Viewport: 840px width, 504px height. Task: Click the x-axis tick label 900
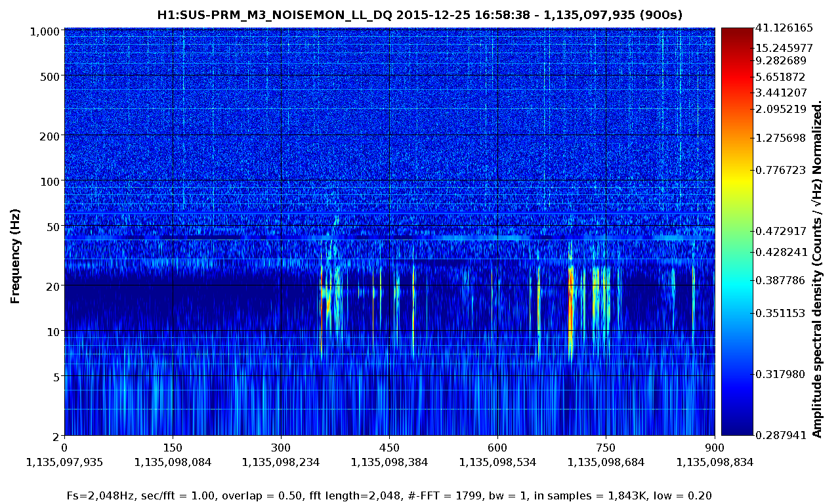pyautogui.click(x=714, y=447)
